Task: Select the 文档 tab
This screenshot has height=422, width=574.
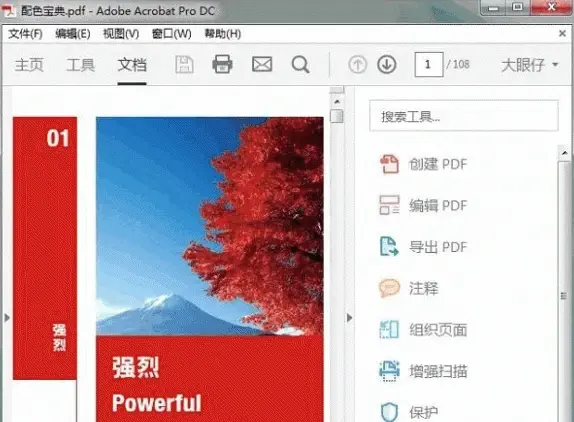Action: click(x=132, y=65)
